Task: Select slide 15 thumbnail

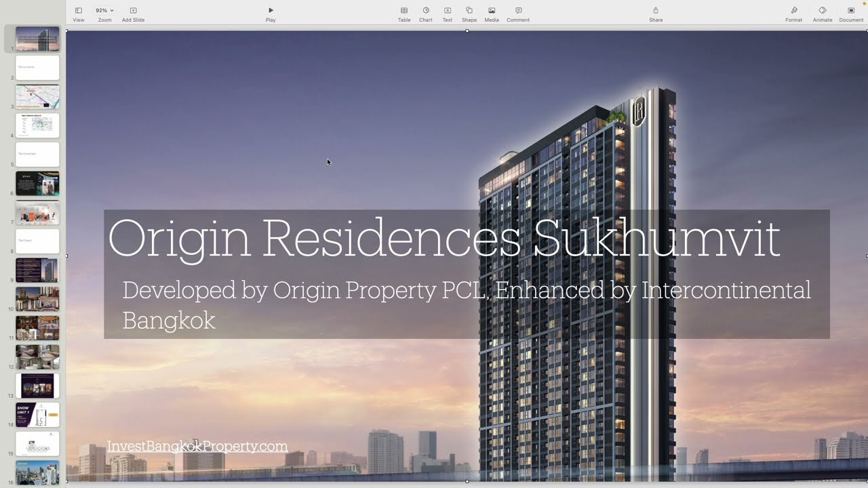Action: (37, 444)
